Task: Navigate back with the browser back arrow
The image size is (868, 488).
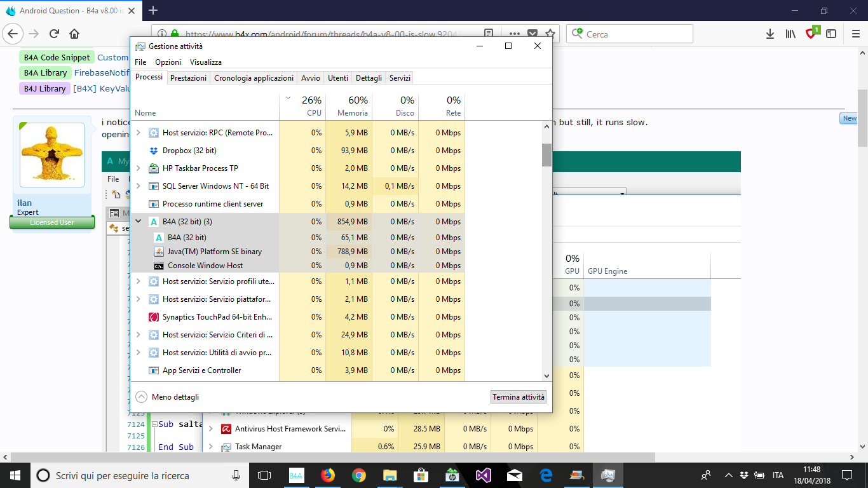Action: (x=13, y=34)
